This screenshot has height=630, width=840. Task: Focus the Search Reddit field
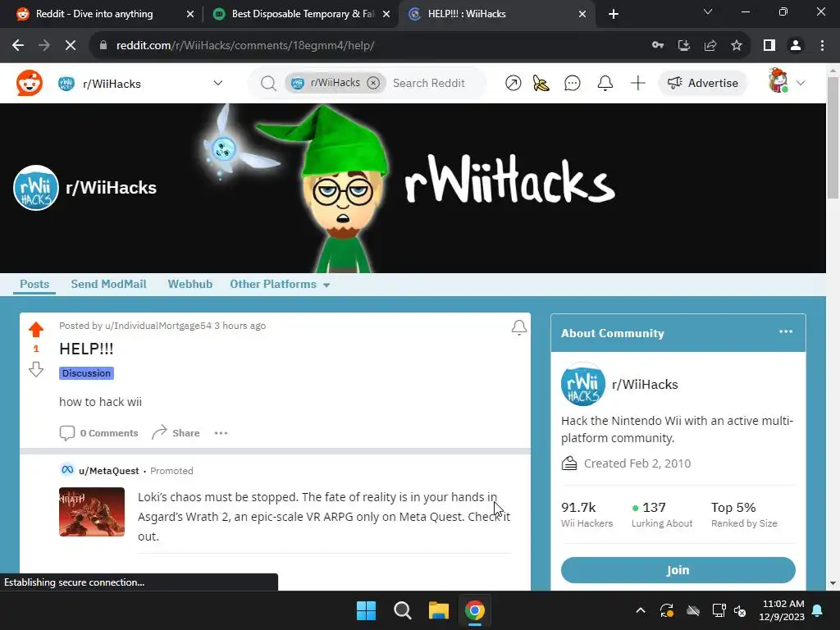428,83
